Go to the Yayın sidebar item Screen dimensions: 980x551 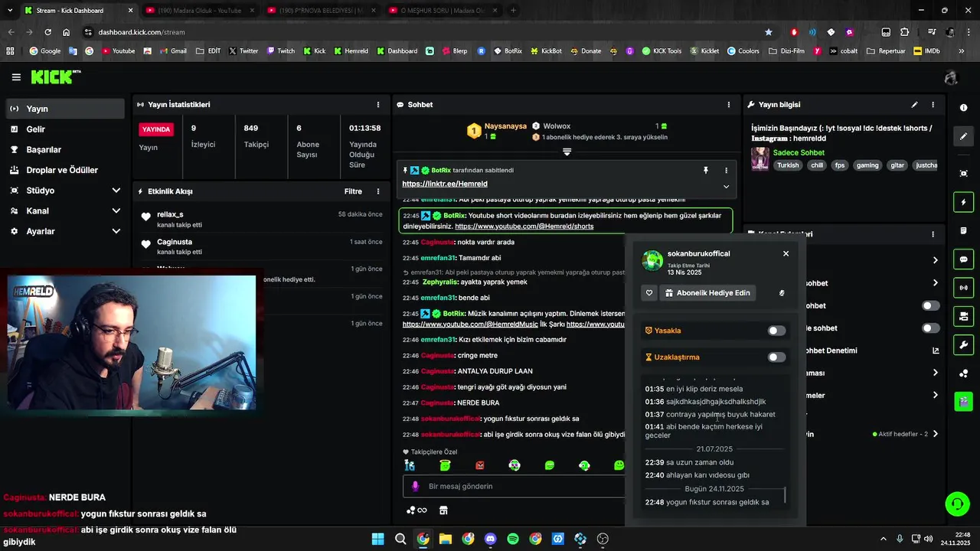(x=65, y=109)
